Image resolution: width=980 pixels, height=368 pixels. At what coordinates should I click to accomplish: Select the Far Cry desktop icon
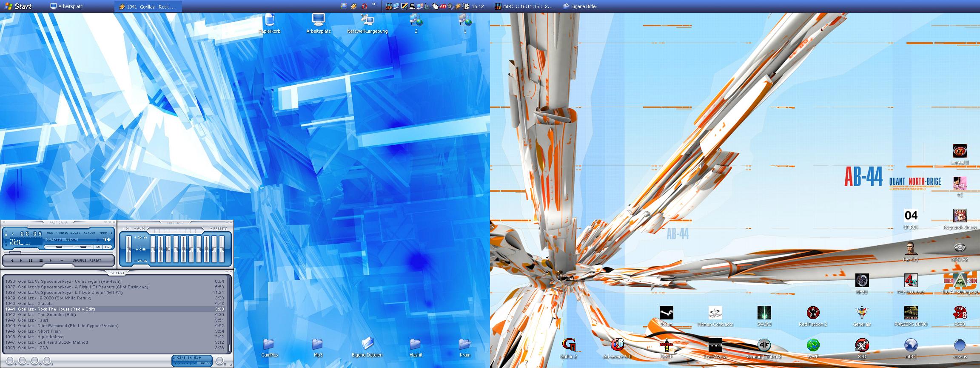(x=911, y=248)
